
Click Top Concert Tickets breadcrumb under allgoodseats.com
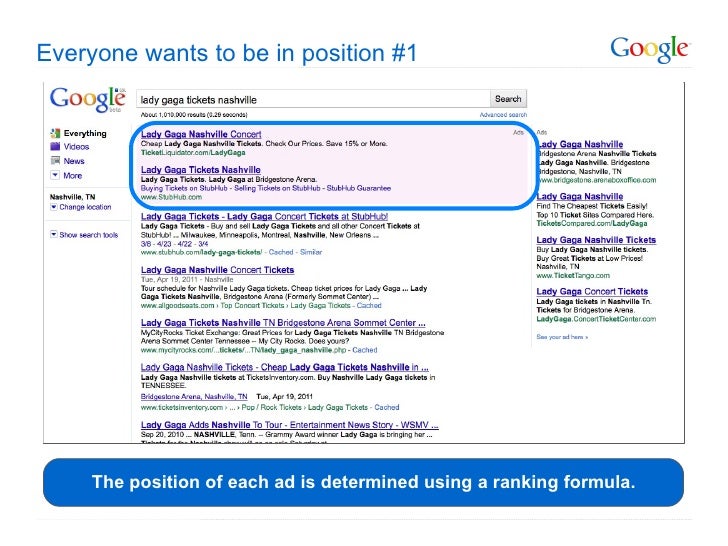click(x=252, y=306)
